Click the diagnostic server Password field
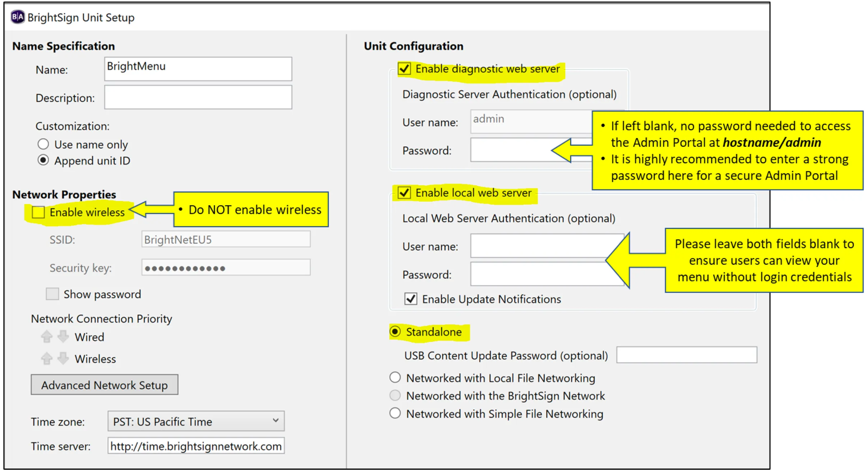 [532, 150]
